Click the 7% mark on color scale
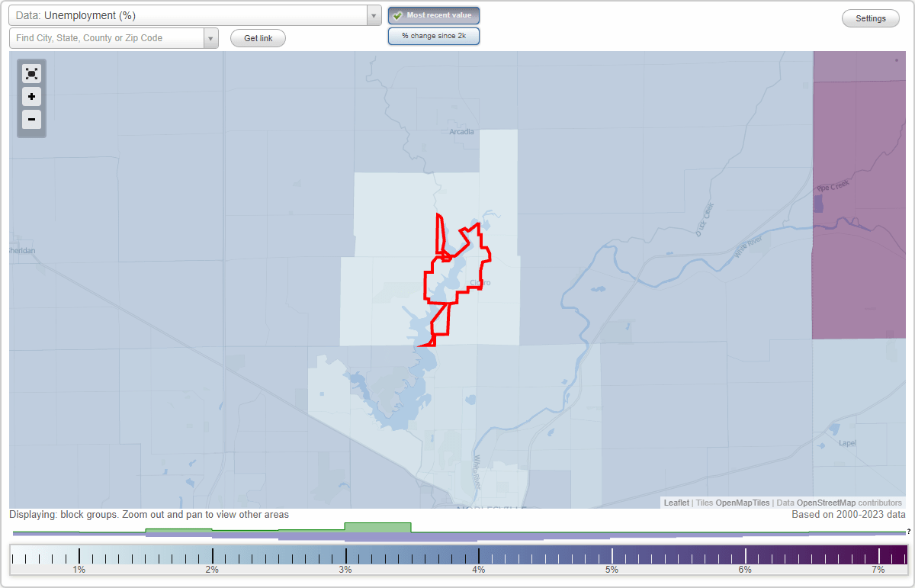Viewport: 915px width, 588px height. (x=878, y=569)
